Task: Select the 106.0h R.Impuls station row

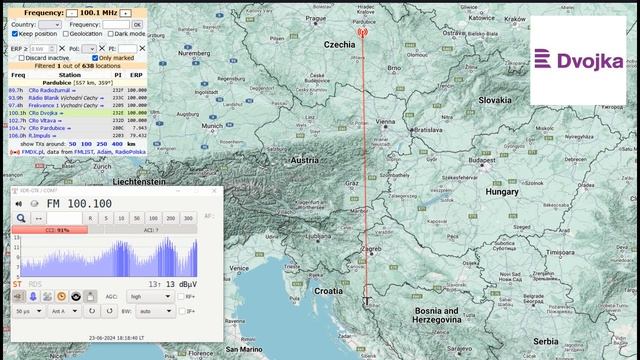Action: 78,136
